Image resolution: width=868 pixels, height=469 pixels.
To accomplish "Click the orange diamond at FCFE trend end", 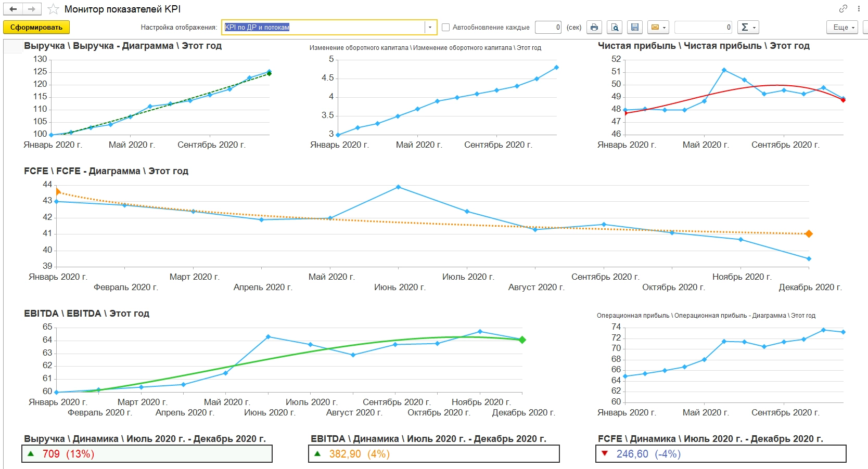I will pos(809,234).
